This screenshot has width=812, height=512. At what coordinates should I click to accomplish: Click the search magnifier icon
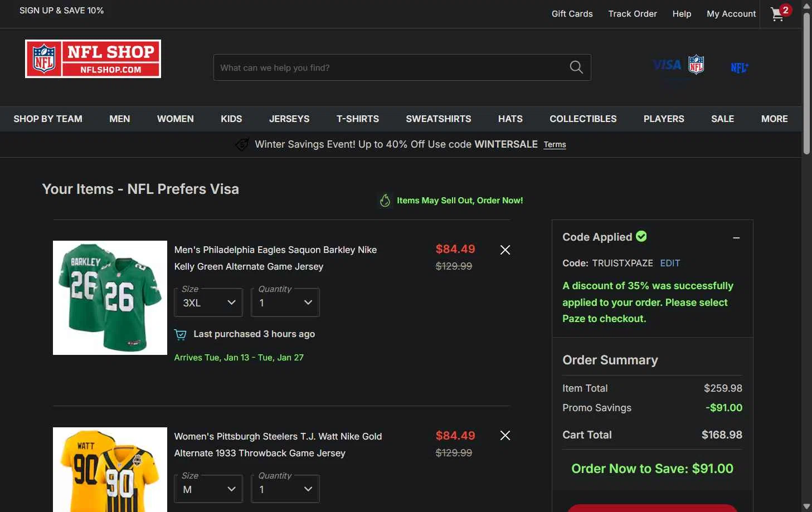(x=576, y=67)
